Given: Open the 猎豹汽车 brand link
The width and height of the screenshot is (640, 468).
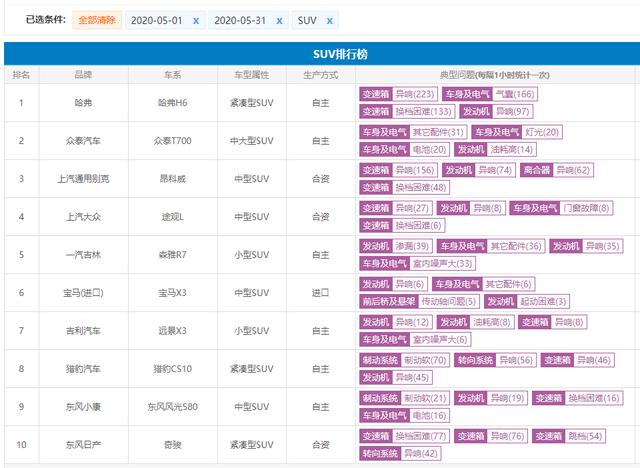Looking at the screenshot, I should [x=83, y=369].
